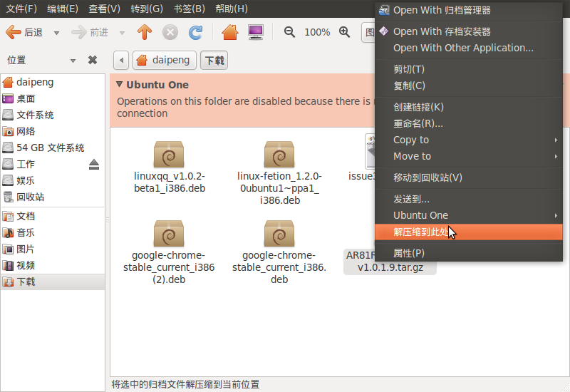The height and width of the screenshot is (392, 570).
Task: Select linuxqq_v1.0.2-beta1_i386.deb package icon
Action: tap(169, 154)
